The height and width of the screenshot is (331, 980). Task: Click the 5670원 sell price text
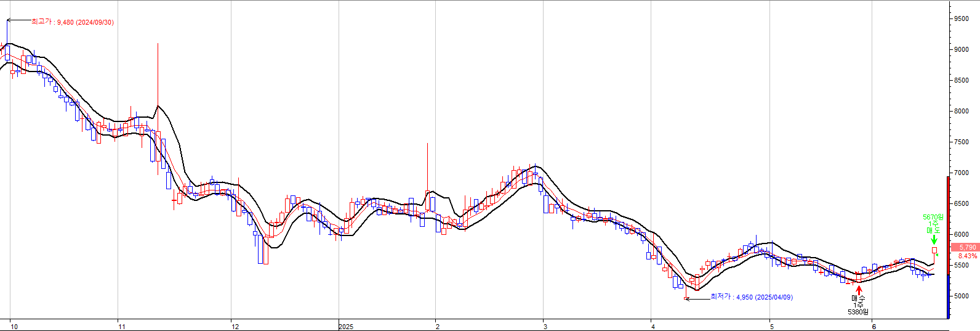933,217
